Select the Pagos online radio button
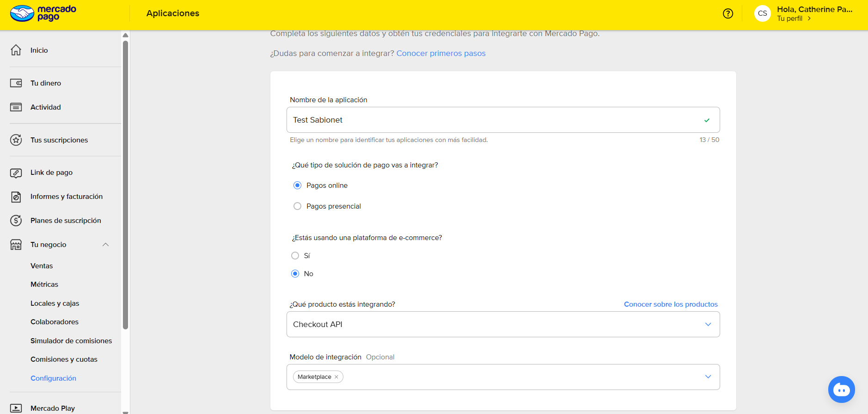Image resolution: width=868 pixels, height=414 pixels. coord(298,185)
